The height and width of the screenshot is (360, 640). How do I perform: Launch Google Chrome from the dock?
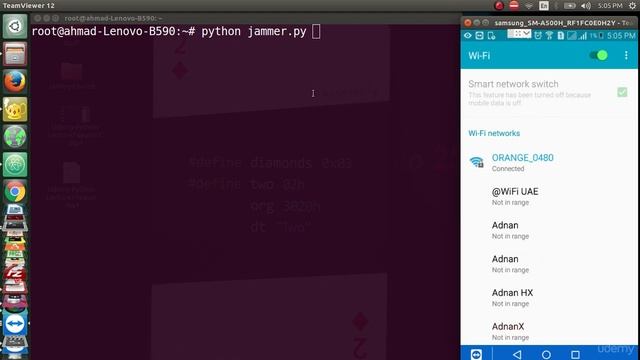pyautogui.click(x=15, y=192)
